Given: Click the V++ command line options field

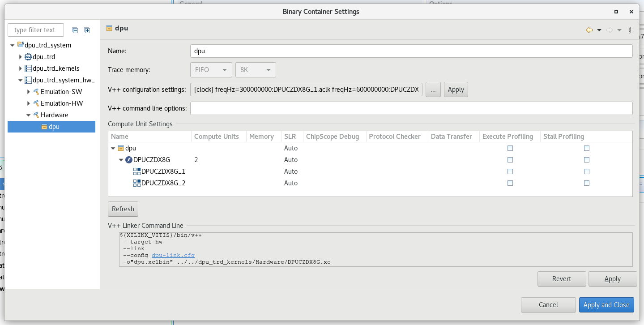Looking at the screenshot, I should (411, 108).
